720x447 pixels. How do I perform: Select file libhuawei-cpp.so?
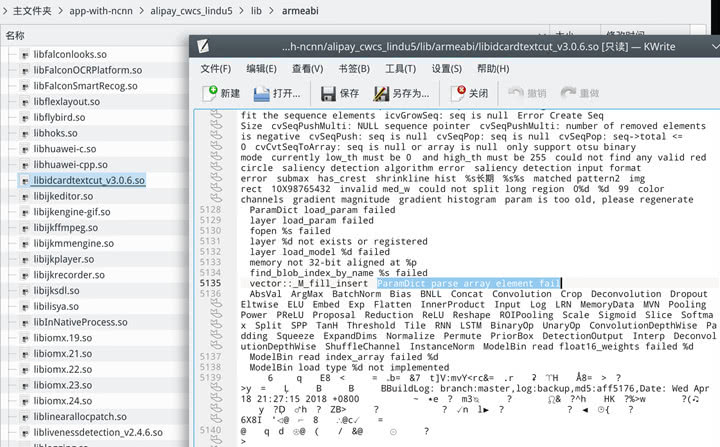70,164
